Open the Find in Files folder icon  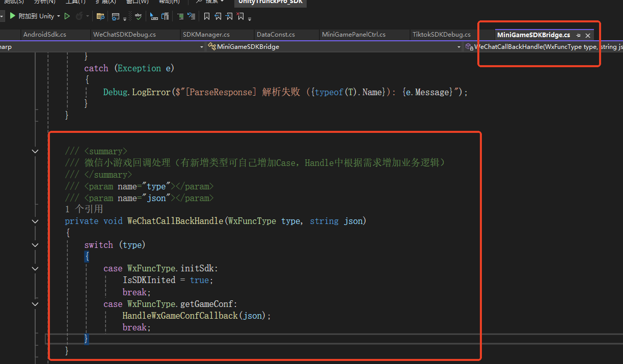pyautogui.click(x=100, y=16)
